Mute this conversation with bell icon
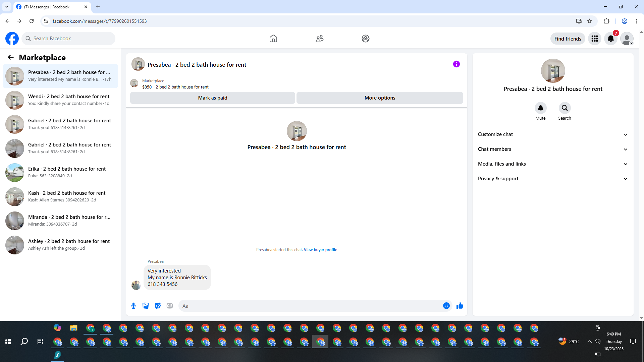This screenshot has width=644, height=362. 540,108
